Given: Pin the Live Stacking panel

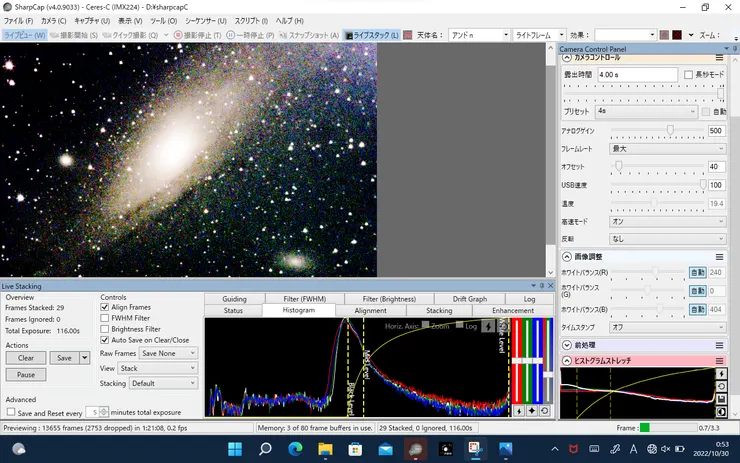Looking at the screenshot, I should point(542,286).
